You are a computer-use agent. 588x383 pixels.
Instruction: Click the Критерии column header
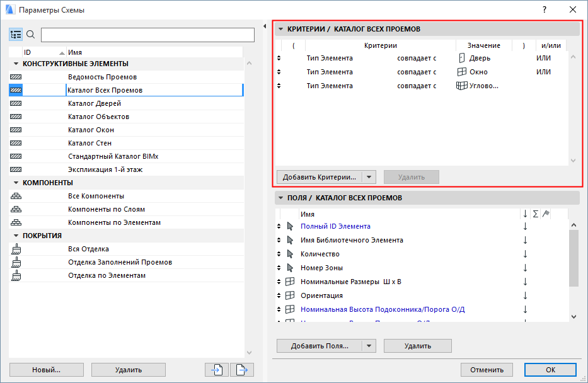pyautogui.click(x=380, y=45)
